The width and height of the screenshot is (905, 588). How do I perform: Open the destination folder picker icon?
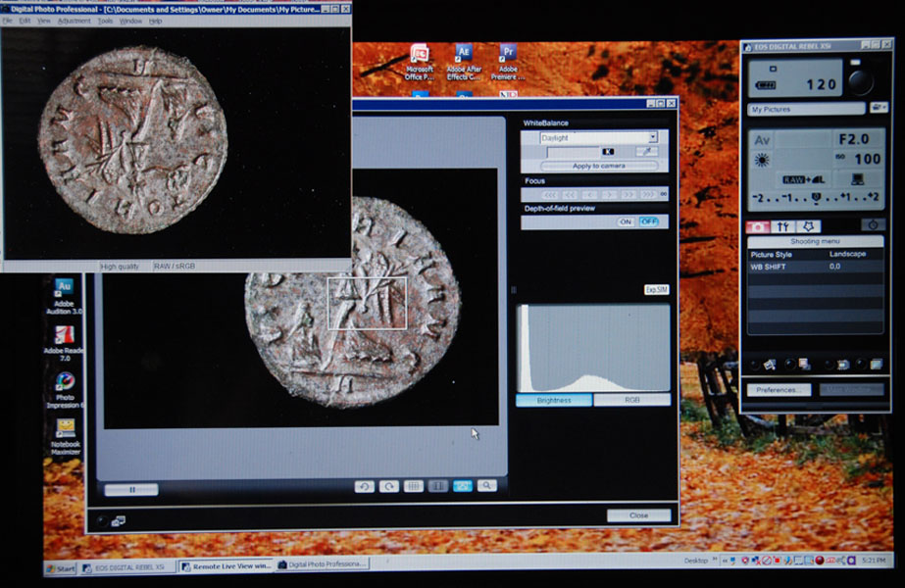click(879, 108)
